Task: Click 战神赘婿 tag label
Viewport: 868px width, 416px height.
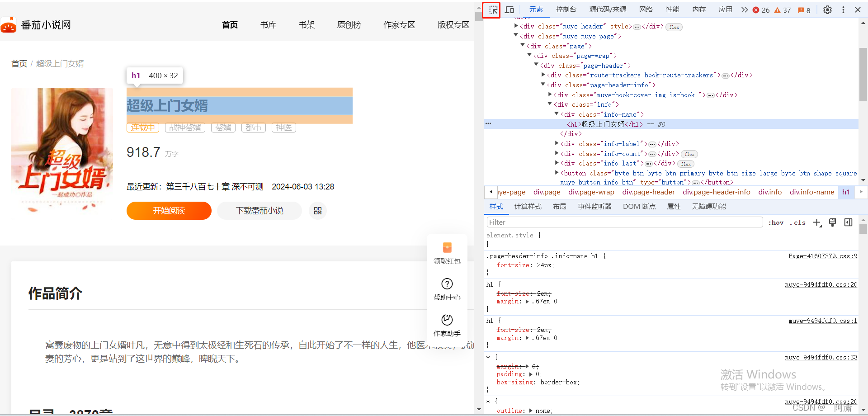Action: tap(185, 128)
